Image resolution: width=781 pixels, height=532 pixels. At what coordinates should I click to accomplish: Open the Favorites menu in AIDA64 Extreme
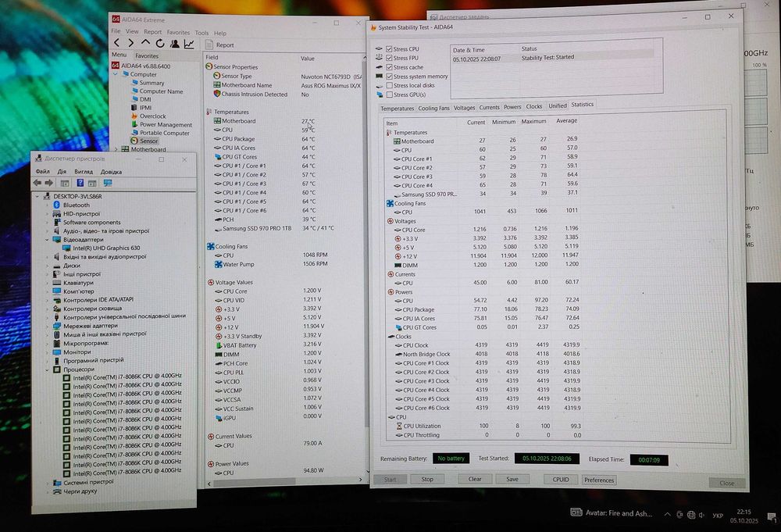(178, 32)
